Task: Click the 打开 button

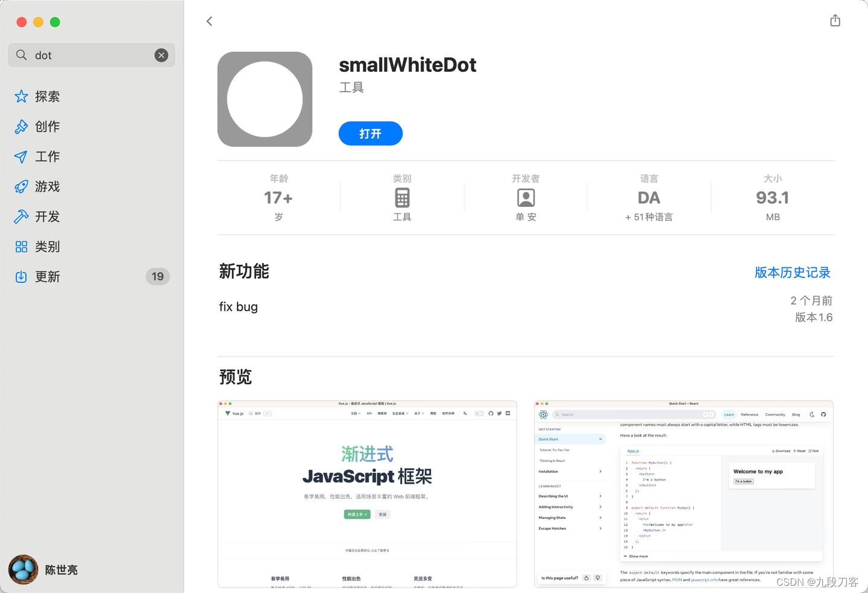Action: click(371, 133)
